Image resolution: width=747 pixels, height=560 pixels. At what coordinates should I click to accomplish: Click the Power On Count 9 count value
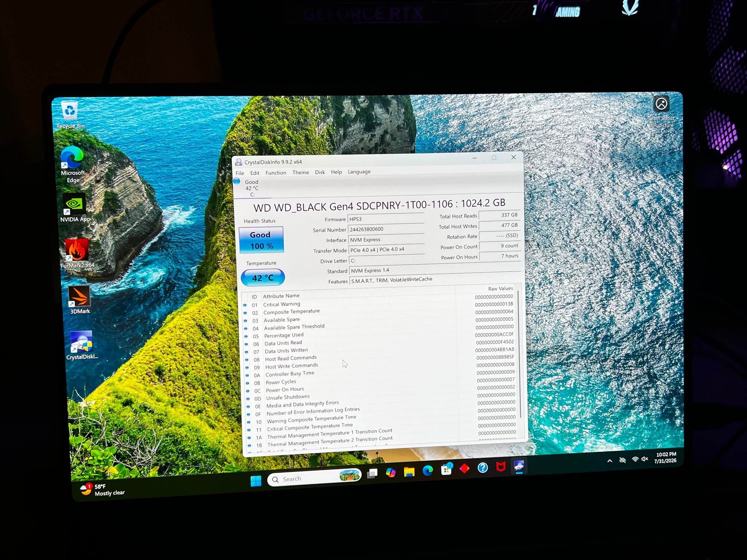pos(499,246)
